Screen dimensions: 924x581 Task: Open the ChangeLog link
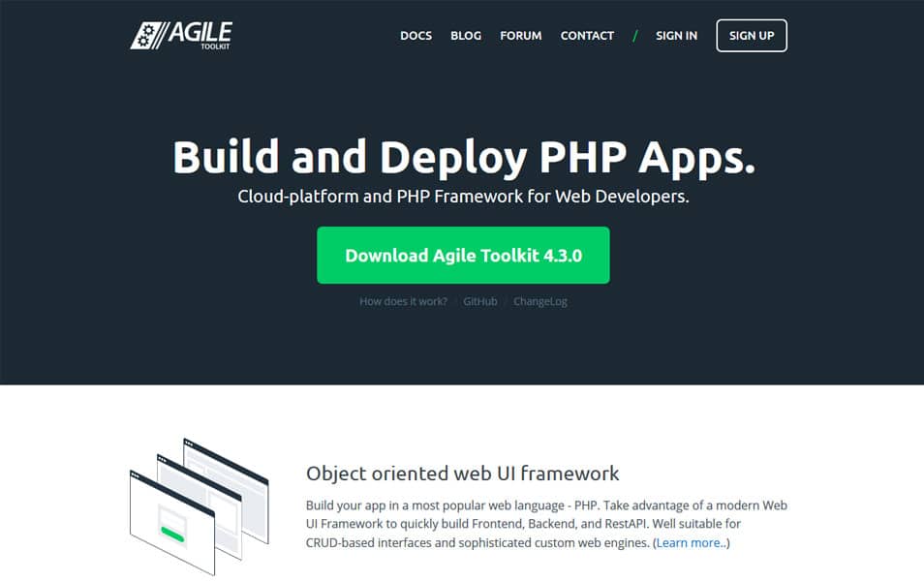tap(540, 302)
